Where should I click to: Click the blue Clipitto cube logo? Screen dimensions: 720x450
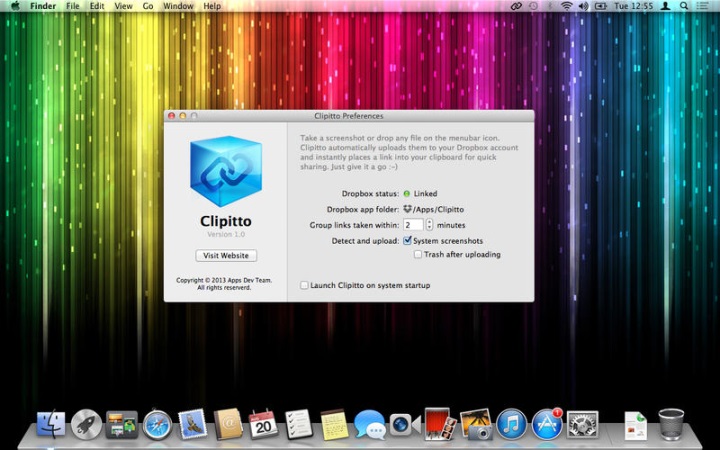click(225, 171)
